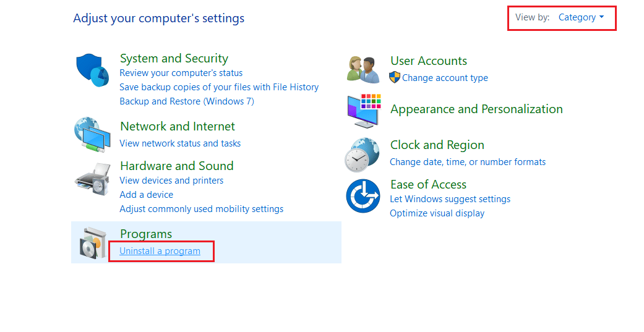This screenshot has height=332, width=644.
Task: Click the Programs disc box icon
Action: [93, 242]
